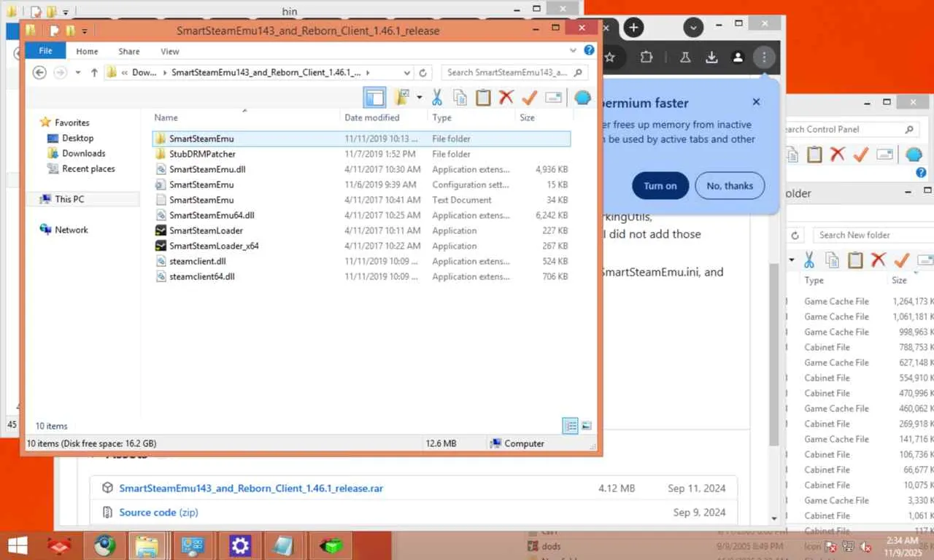
Task: Click the volume icon in the system tray
Action: [x=866, y=546]
